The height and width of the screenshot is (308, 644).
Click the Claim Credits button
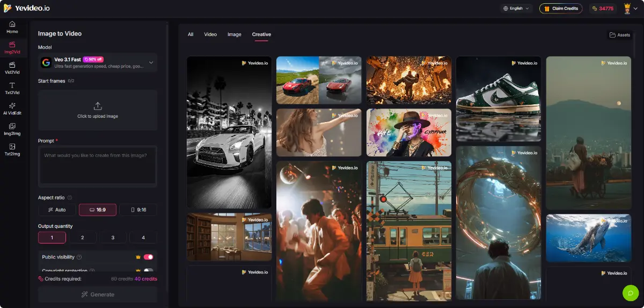pos(561,9)
